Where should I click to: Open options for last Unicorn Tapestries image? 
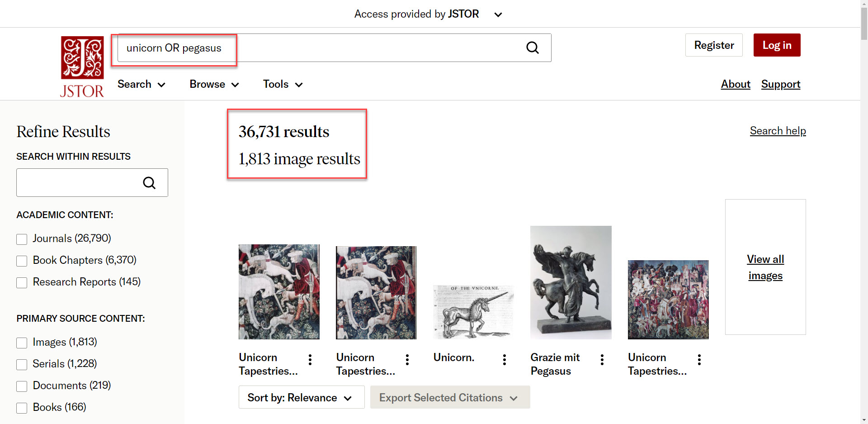699,360
